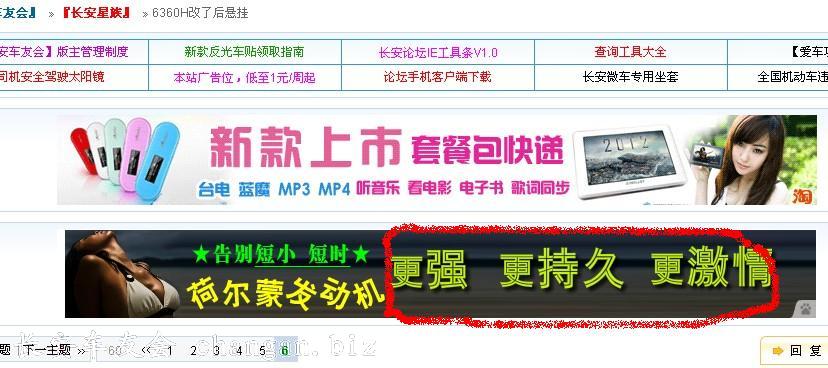Open 长安微车专用坐套 link
Image resolution: width=828 pixels, height=368 pixels.
(x=631, y=77)
